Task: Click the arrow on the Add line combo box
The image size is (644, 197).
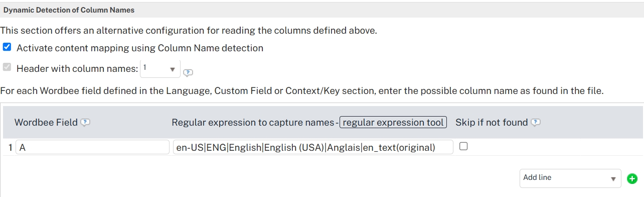Action: click(613, 178)
